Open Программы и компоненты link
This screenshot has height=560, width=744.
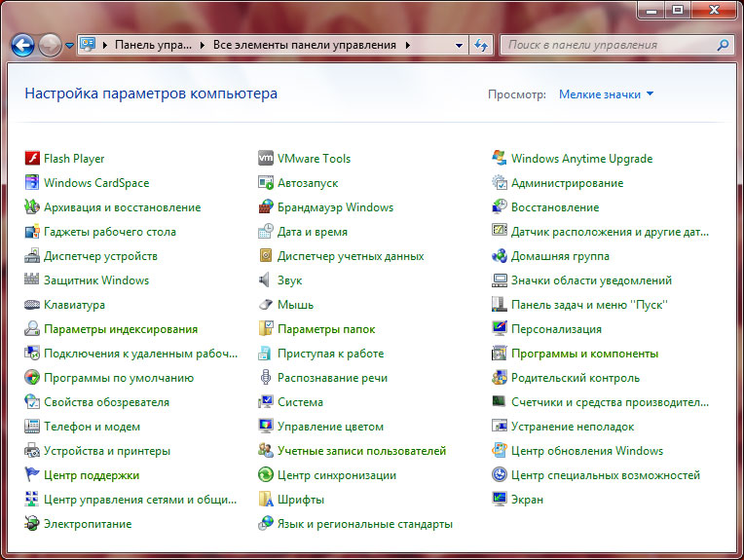[x=584, y=354]
